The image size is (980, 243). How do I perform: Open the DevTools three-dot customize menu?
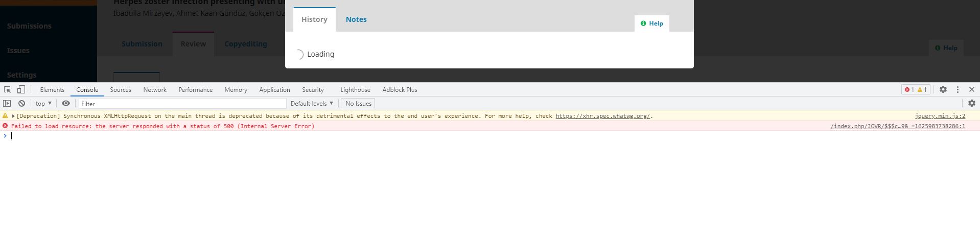(958, 89)
